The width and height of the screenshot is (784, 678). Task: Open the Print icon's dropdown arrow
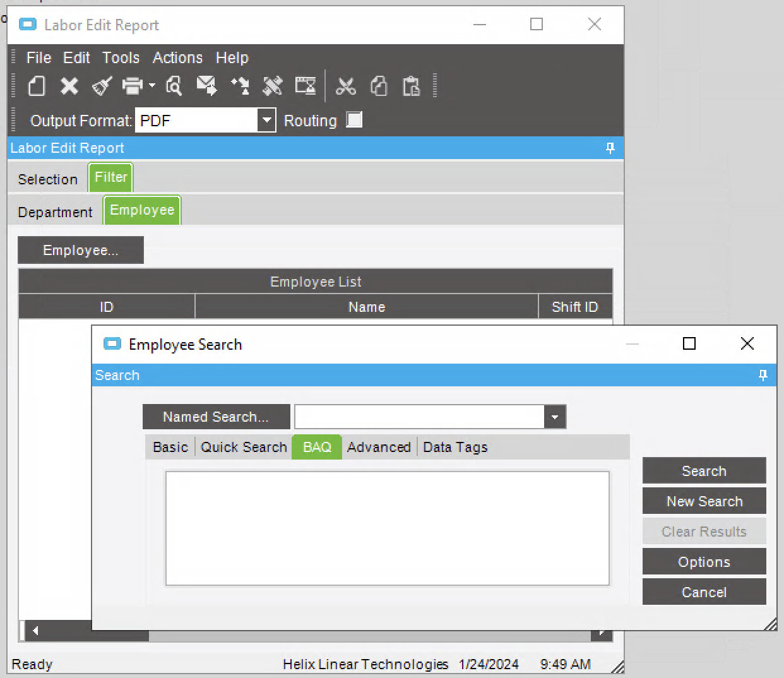click(x=152, y=85)
